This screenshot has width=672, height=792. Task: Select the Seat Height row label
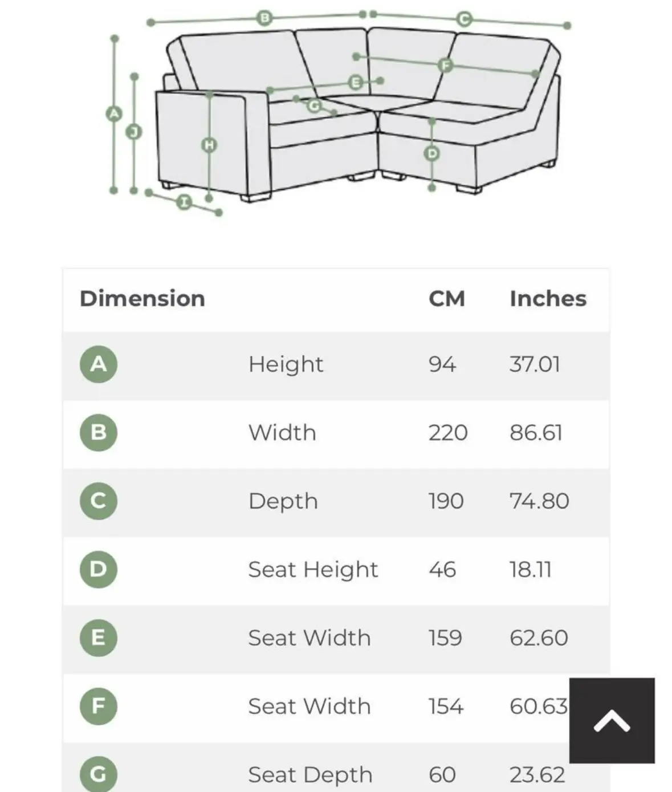point(313,570)
